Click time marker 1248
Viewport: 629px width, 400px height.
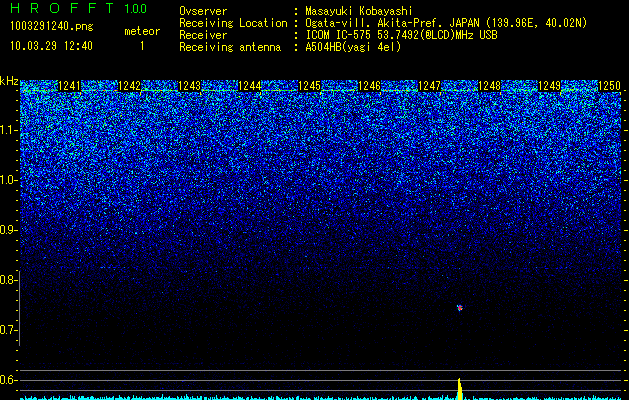pyautogui.click(x=489, y=86)
